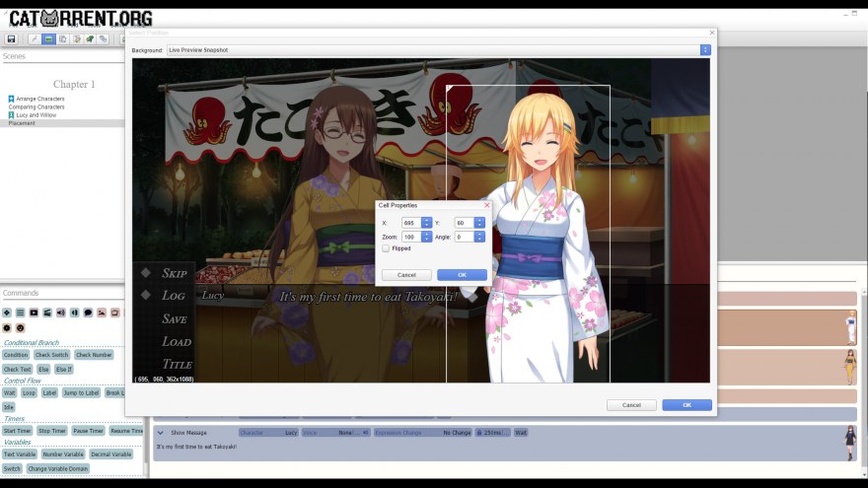
Task: Add a Check Number command
Action: (94, 355)
